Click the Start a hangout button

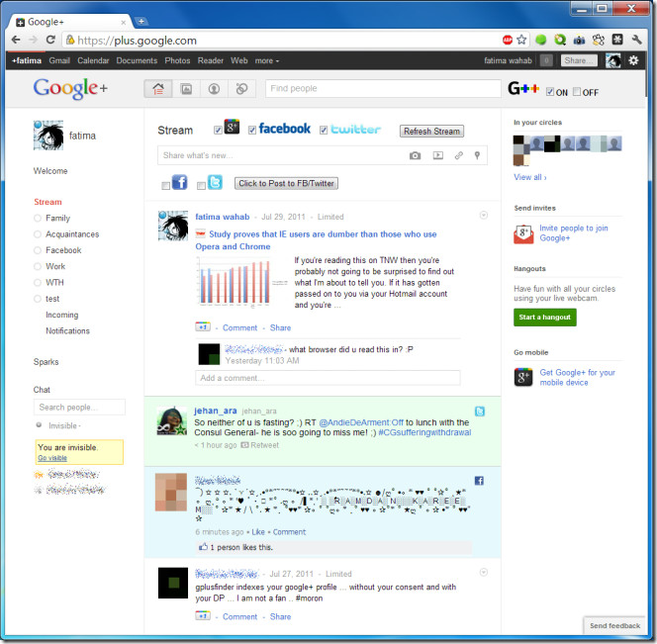(x=545, y=318)
